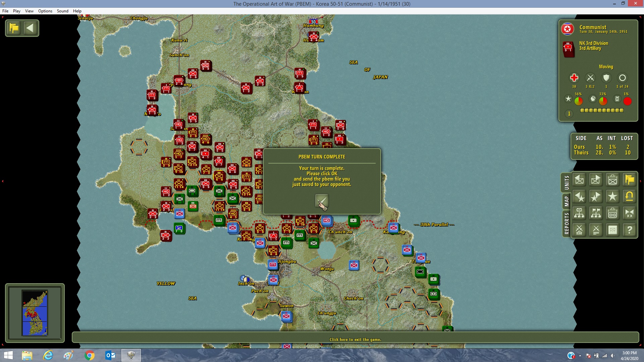Viewport: 644px width, 362px height.
Task: Click the crossed swords attack icon in unit panel
Action: pyautogui.click(x=590, y=78)
